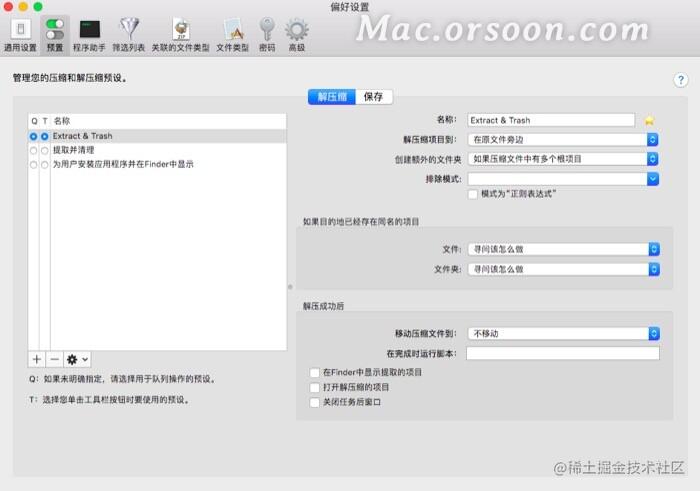
Task: Open the 高级 gear icon pane
Action: (296, 36)
